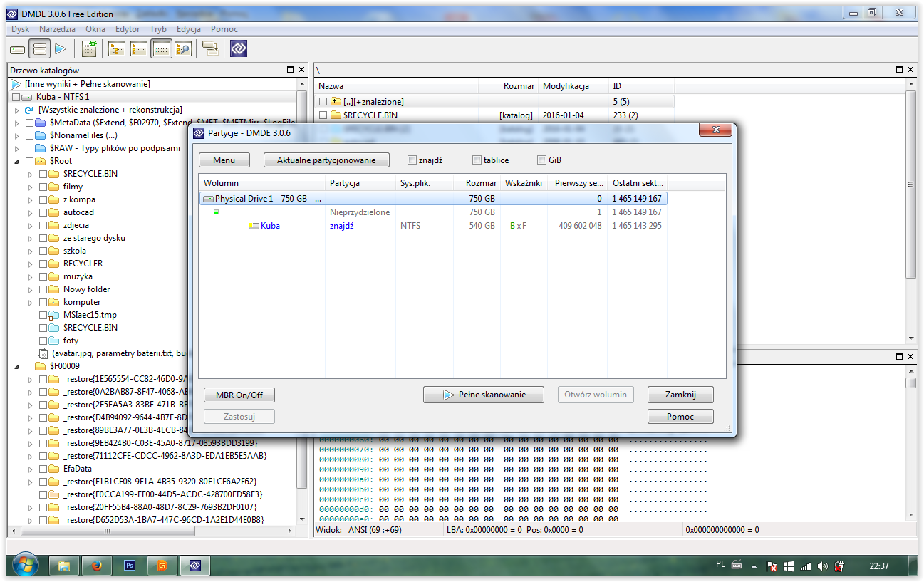Click the Action Center flag tray icon

coord(772,566)
